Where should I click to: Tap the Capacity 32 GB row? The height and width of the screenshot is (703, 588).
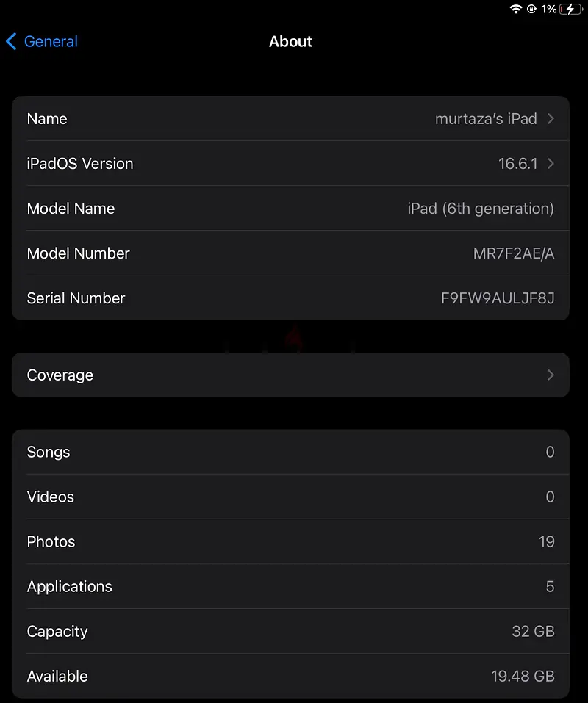coord(290,631)
